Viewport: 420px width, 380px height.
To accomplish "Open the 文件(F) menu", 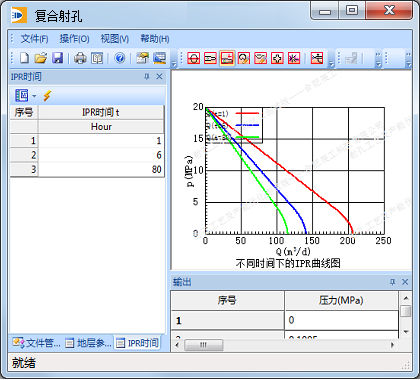I will pyautogui.click(x=34, y=39).
